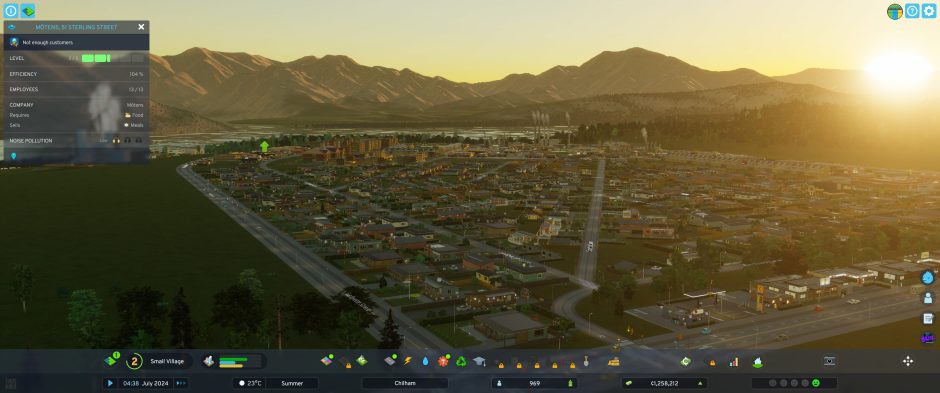This screenshot has height=393, width=940.
Task: Open the city statistics chart
Action: pos(733,362)
